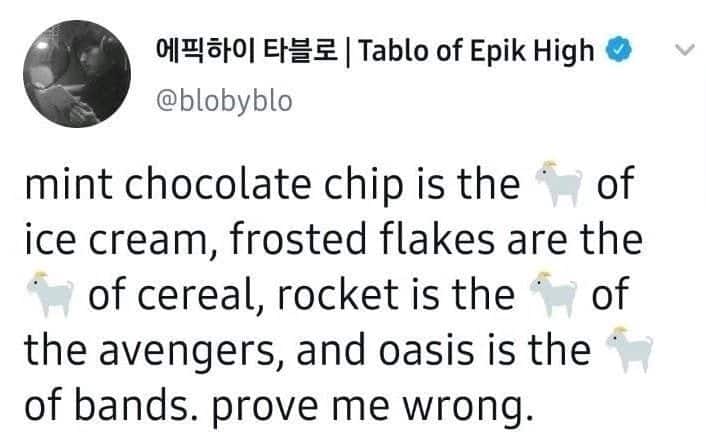The image size is (706, 442).
Task: Click the goat emoji before "of ice cream"
Action: 558,185
